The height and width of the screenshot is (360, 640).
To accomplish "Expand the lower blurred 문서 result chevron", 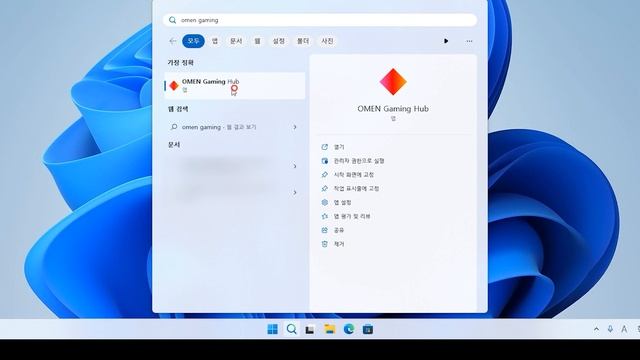I will point(295,192).
